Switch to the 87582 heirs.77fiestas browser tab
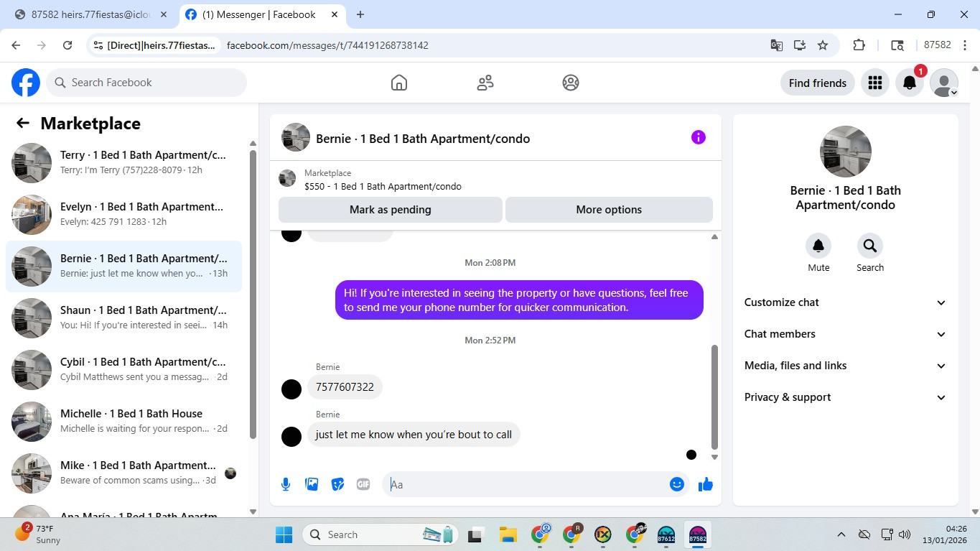Viewport: 980px width, 551px height. coord(90,14)
